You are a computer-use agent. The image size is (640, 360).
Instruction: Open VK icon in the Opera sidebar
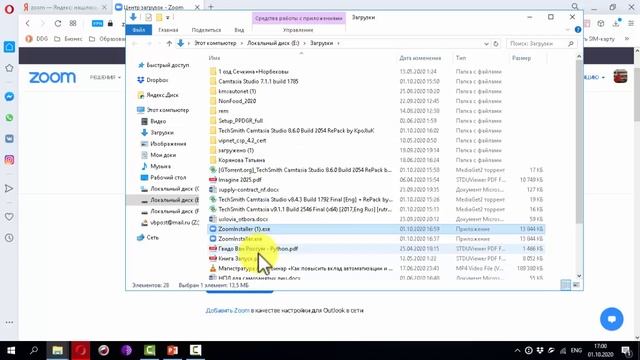coord(9,139)
